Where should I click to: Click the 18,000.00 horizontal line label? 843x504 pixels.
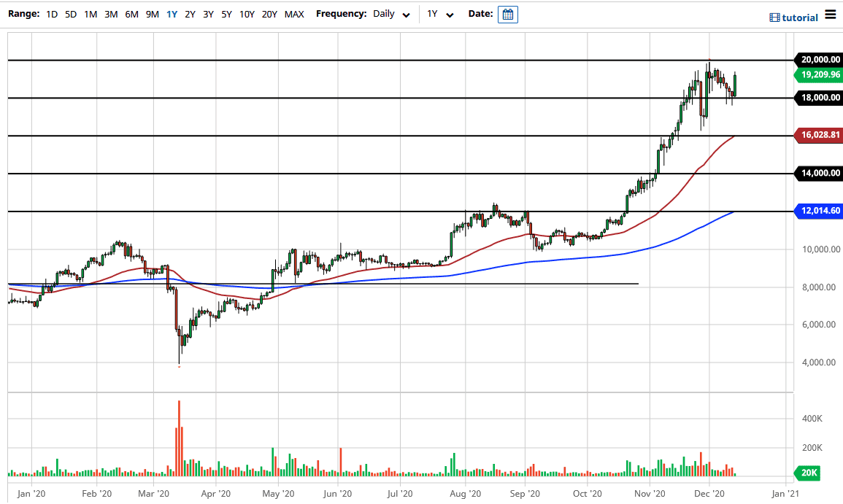coord(817,98)
